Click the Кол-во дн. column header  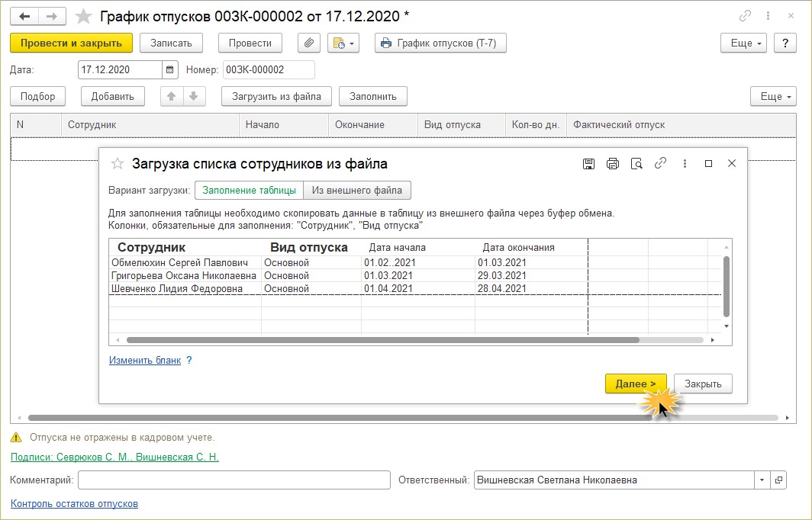click(536, 125)
